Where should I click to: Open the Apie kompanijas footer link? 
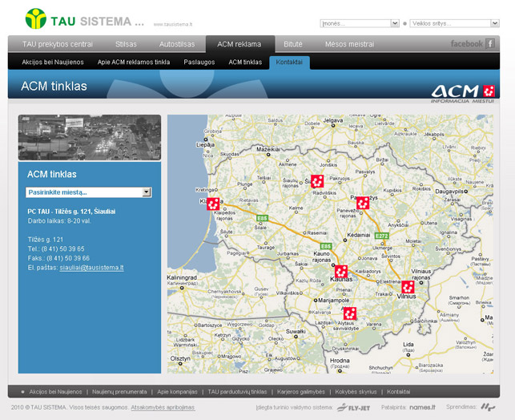177,392
